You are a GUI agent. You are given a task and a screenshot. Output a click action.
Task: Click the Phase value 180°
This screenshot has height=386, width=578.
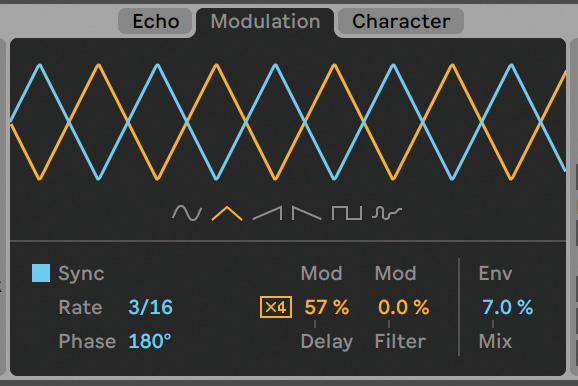pos(150,341)
